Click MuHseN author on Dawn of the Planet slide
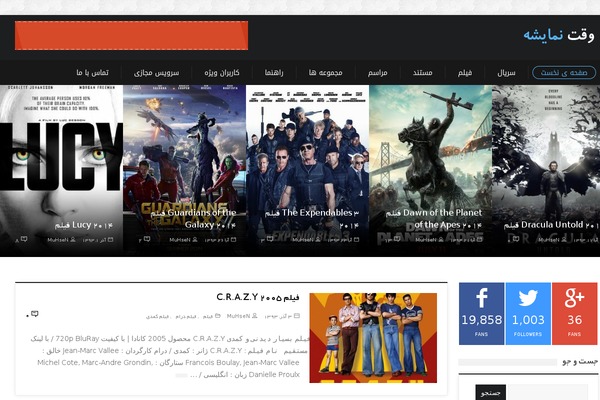The height and width of the screenshot is (400, 600). 426,240
